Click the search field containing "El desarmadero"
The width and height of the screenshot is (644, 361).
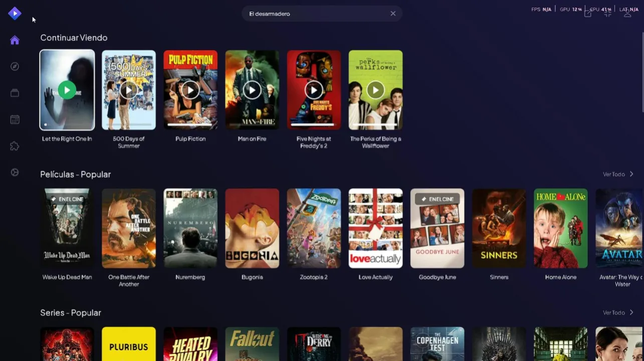[322, 14]
